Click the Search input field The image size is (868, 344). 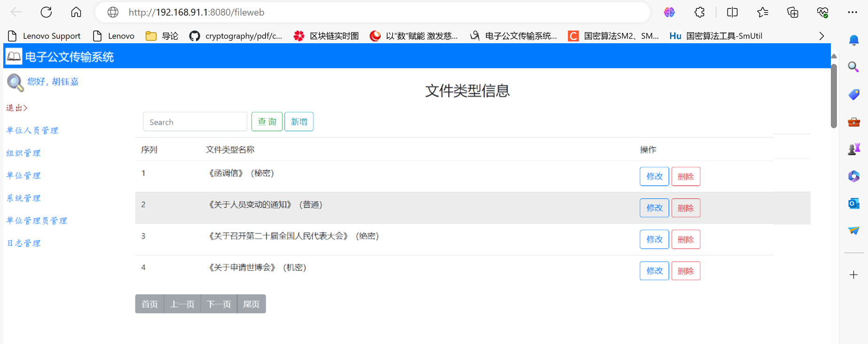point(195,122)
